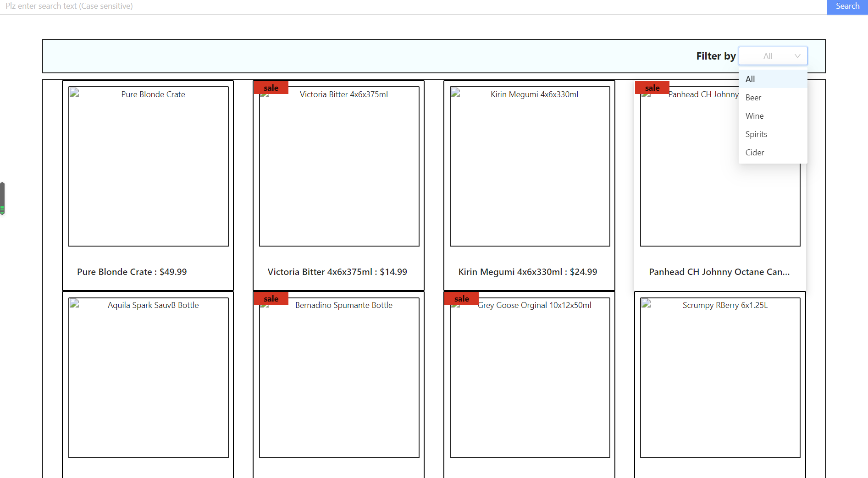Screen dimensions: 868x478
Task: Click the Panhead CH Johnny Octane Can title
Action: click(x=719, y=272)
